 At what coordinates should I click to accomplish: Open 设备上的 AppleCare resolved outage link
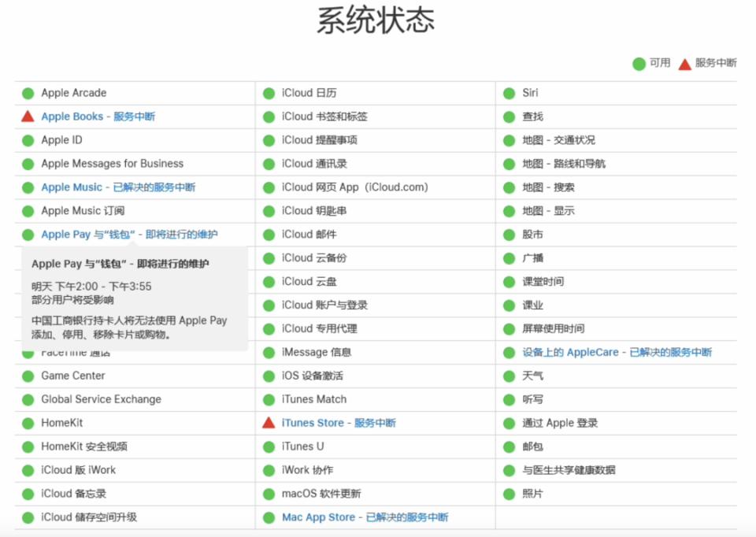click(x=617, y=353)
